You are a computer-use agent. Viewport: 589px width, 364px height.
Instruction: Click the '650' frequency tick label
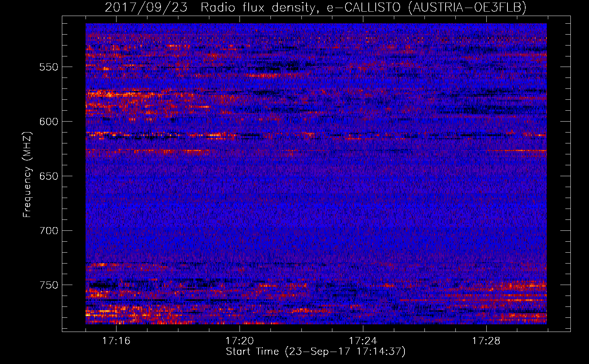pyautogui.click(x=49, y=176)
